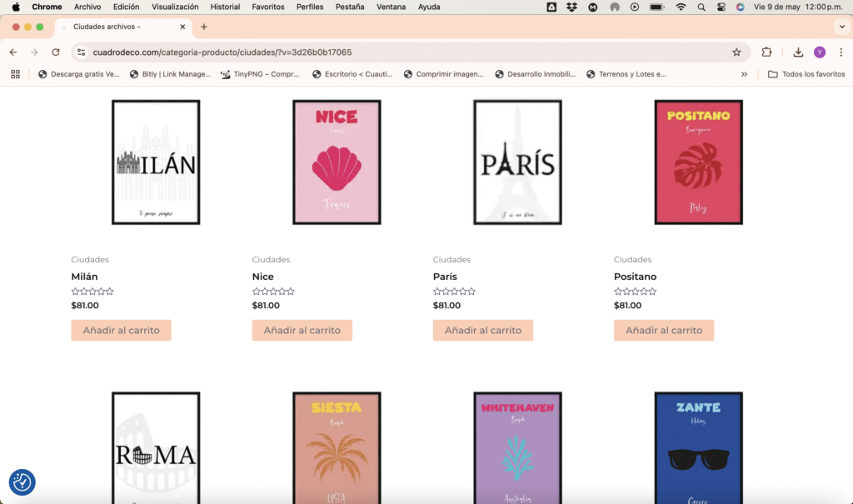Click the browser back arrow
Viewport: 853px width, 504px height.
tap(13, 52)
